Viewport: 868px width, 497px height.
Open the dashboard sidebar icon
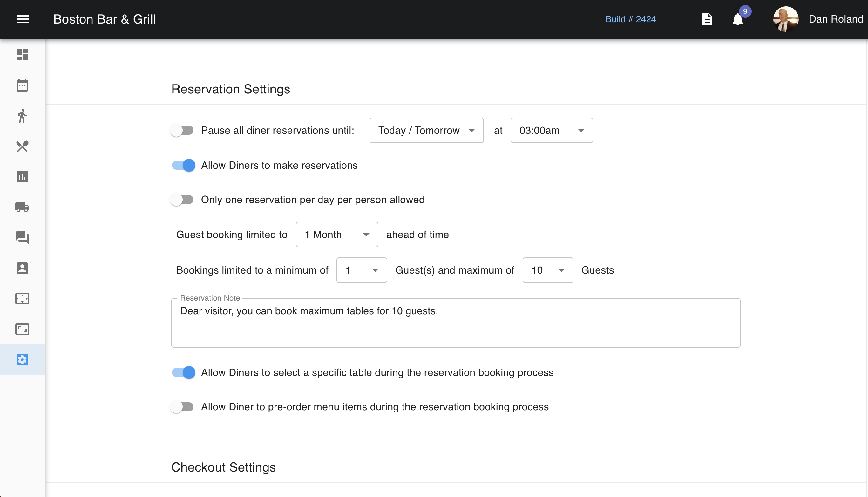click(x=22, y=55)
